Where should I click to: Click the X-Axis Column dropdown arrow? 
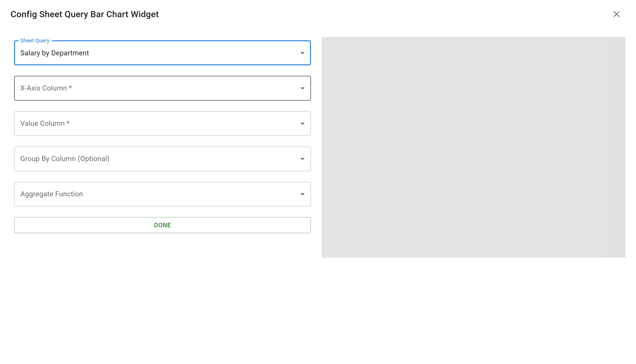(x=303, y=88)
